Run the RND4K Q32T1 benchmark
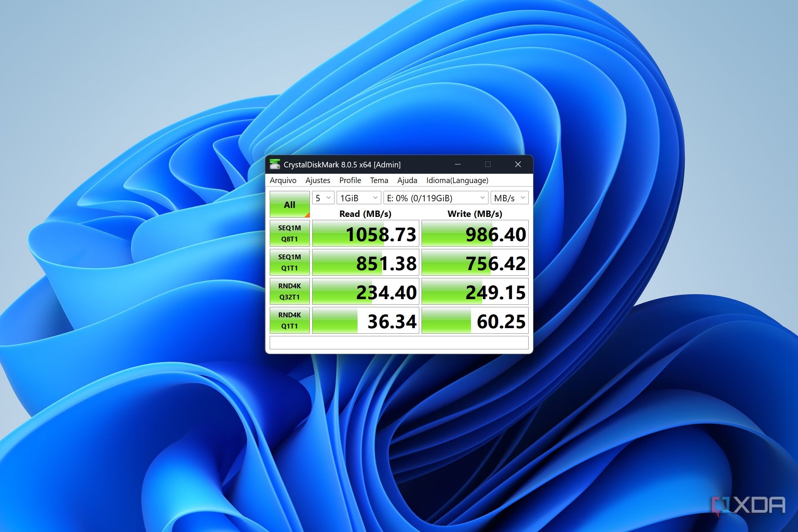Screen dimensions: 798x532 coord(289,291)
